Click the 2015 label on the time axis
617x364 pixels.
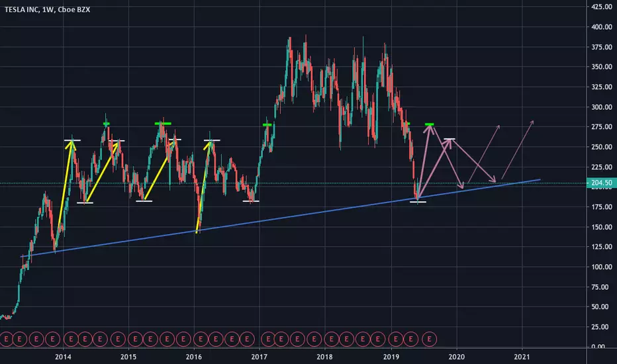[x=128, y=357]
